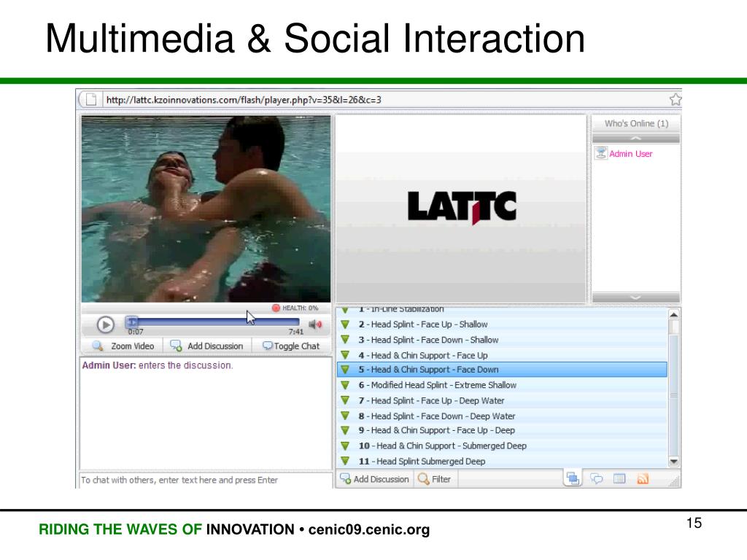Click the resize grip at panel corner
The image size is (747, 560).
pyautogui.click(x=674, y=482)
